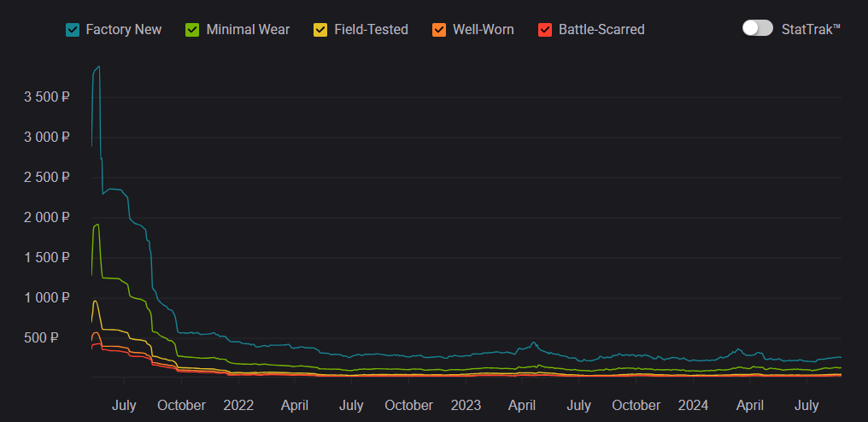Click the 2023 x-axis label
The image size is (868, 422).
pos(466,405)
